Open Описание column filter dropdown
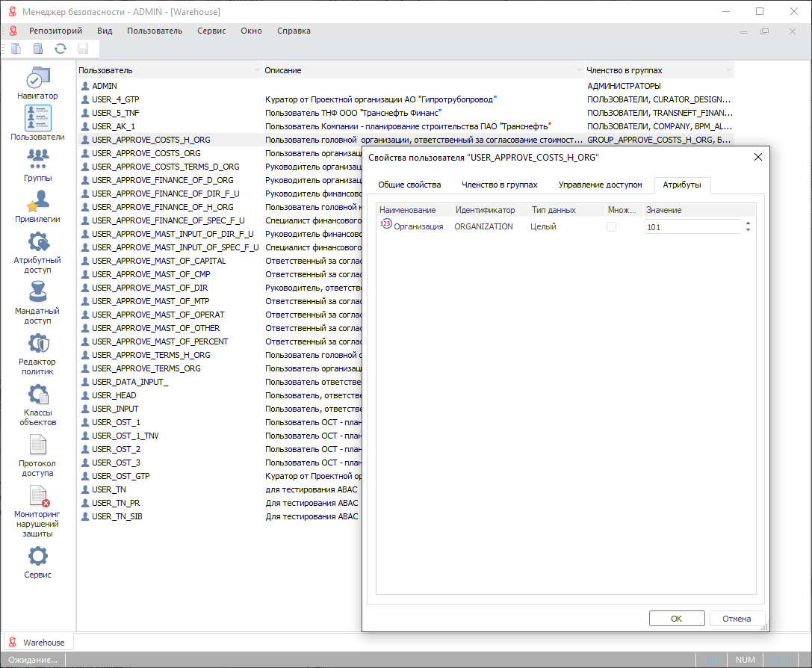This screenshot has width=812, height=668. (580, 70)
